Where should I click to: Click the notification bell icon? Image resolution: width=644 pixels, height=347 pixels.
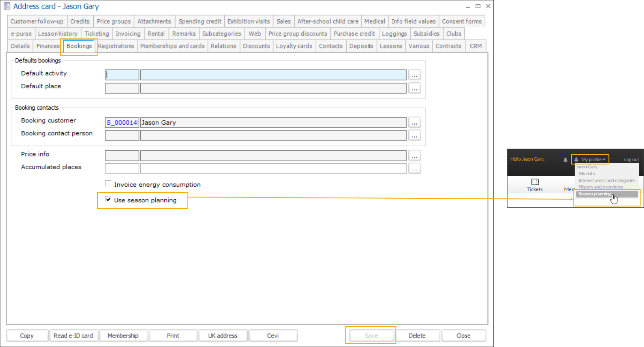pos(566,159)
